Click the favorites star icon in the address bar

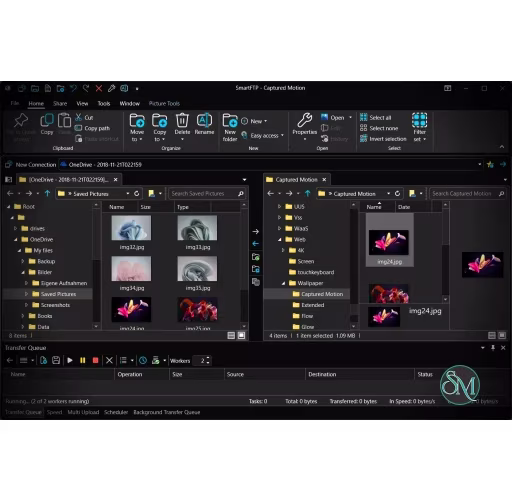(x=490, y=165)
